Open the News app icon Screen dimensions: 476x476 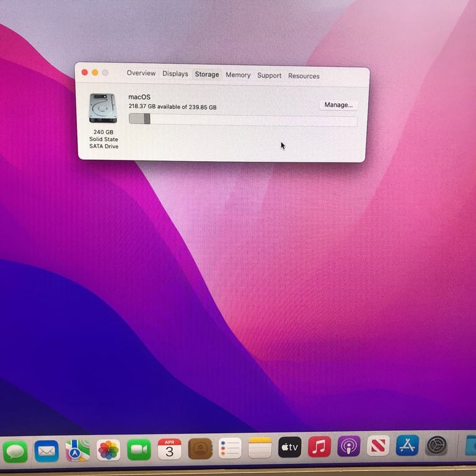pos(378,446)
